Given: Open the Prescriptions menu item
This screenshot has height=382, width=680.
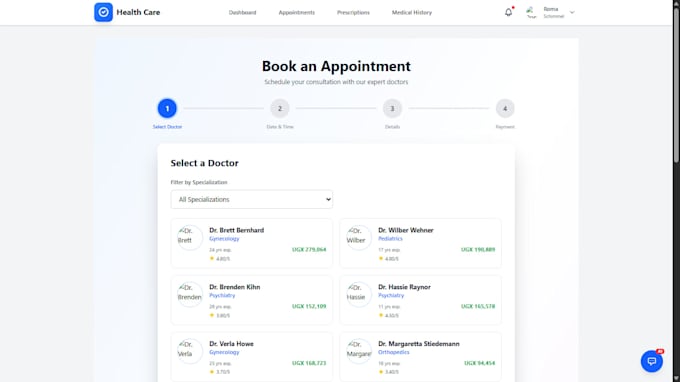Looking at the screenshot, I should 353,13.
